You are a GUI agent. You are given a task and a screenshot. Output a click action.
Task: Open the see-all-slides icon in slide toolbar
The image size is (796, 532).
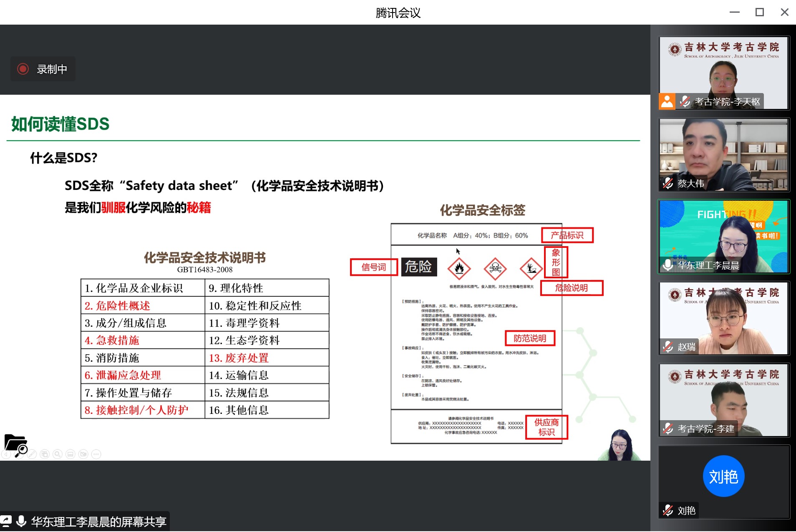pyautogui.click(x=45, y=454)
